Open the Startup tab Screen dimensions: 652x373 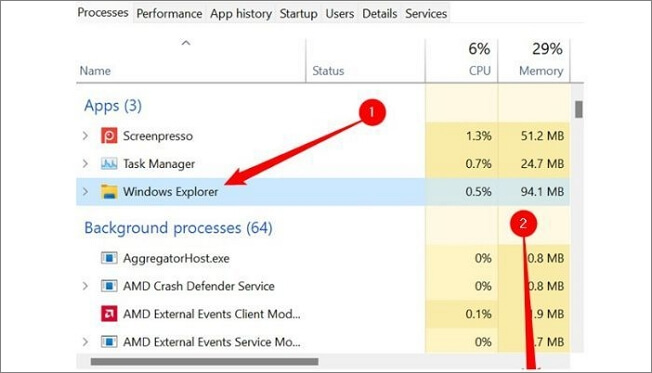[298, 14]
